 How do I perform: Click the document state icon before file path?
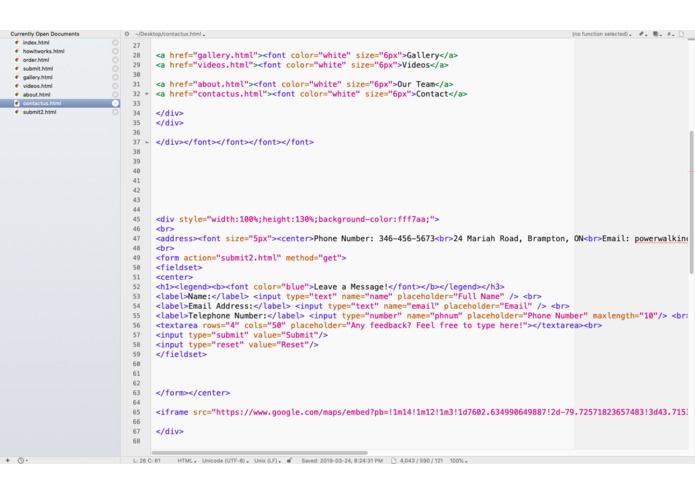[x=127, y=34]
